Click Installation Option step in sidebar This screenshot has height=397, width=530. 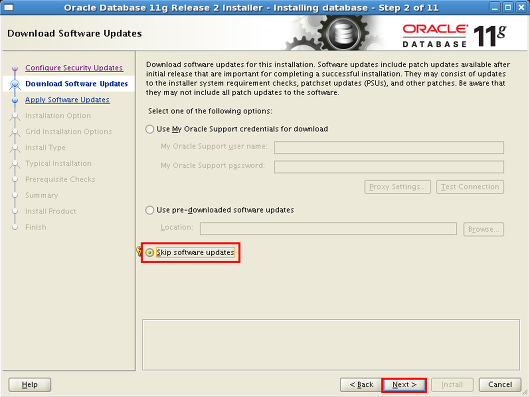click(x=58, y=116)
